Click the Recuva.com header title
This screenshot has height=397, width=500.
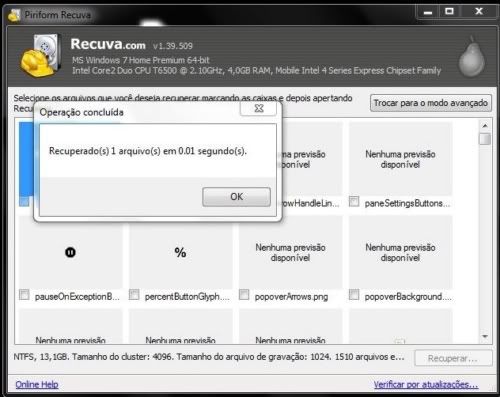[x=108, y=44]
